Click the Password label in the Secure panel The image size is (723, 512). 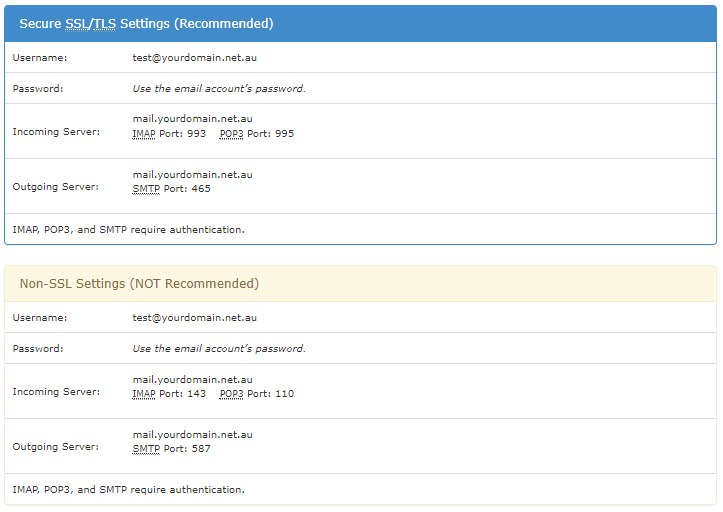tap(38, 89)
